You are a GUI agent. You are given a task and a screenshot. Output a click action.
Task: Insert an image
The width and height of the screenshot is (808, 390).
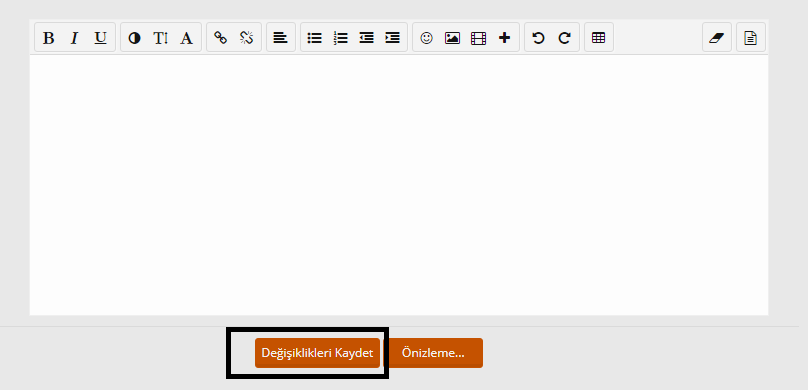pyautogui.click(x=452, y=38)
